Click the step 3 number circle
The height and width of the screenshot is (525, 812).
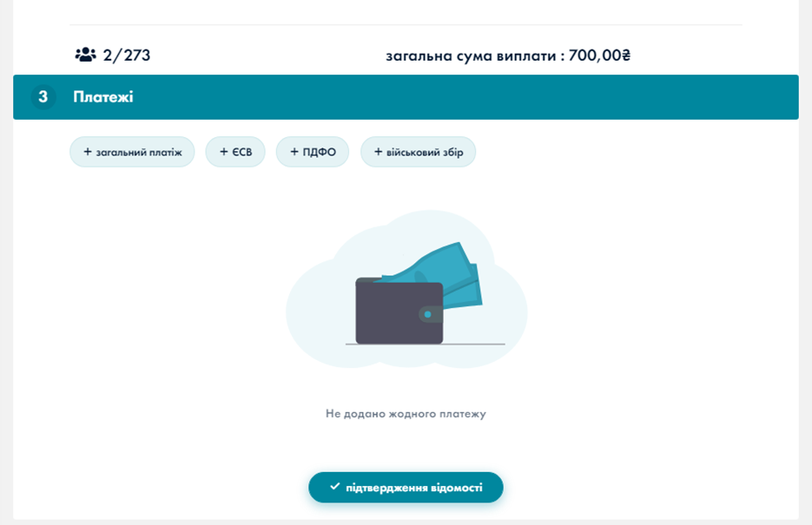[x=43, y=97]
